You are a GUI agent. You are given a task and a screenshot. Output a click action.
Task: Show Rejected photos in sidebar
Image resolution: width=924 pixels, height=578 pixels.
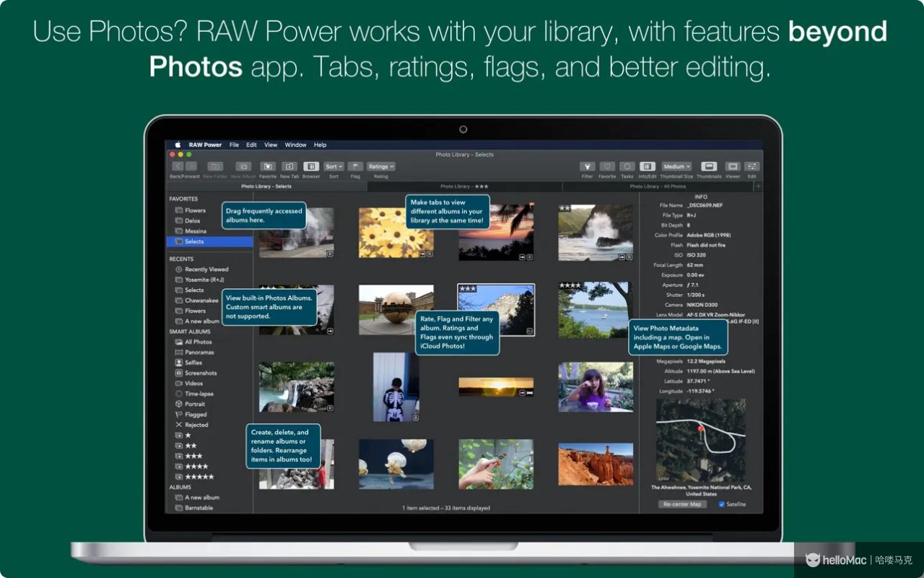coord(191,425)
